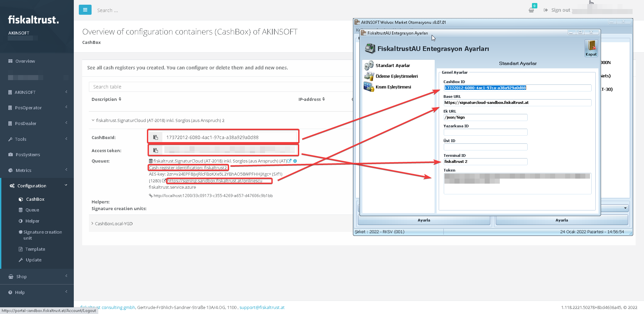Click the FiskaltrustAU dialog title bar icon
The image size is (644, 314).
363,33
